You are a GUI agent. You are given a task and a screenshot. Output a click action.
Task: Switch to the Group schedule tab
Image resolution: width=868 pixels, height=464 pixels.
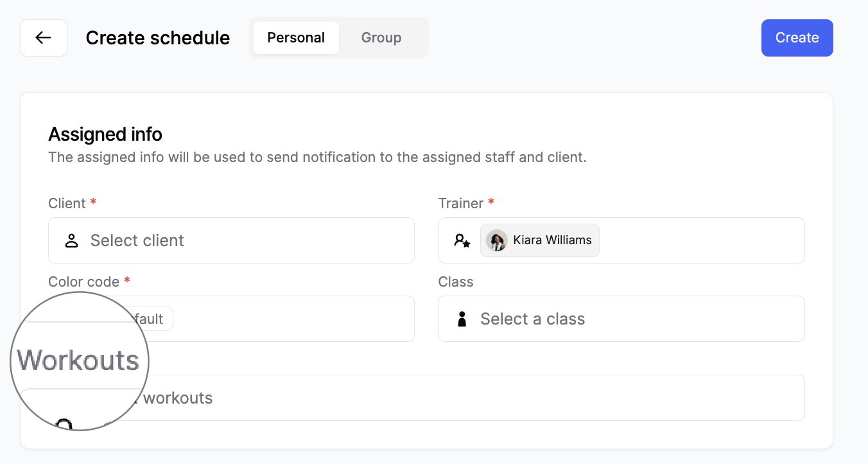click(381, 38)
